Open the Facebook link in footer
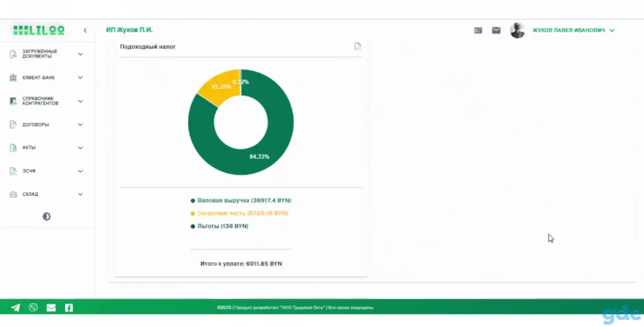 [69, 307]
